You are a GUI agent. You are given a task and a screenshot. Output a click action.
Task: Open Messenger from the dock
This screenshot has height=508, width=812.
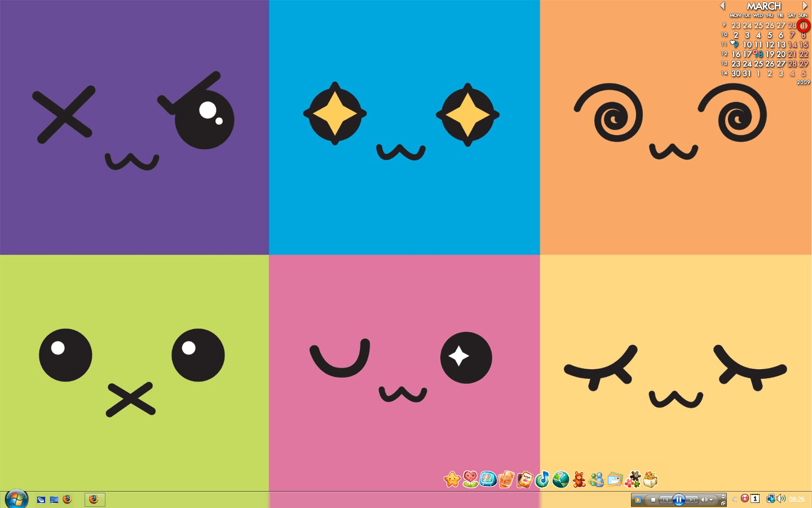click(x=597, y=480)
